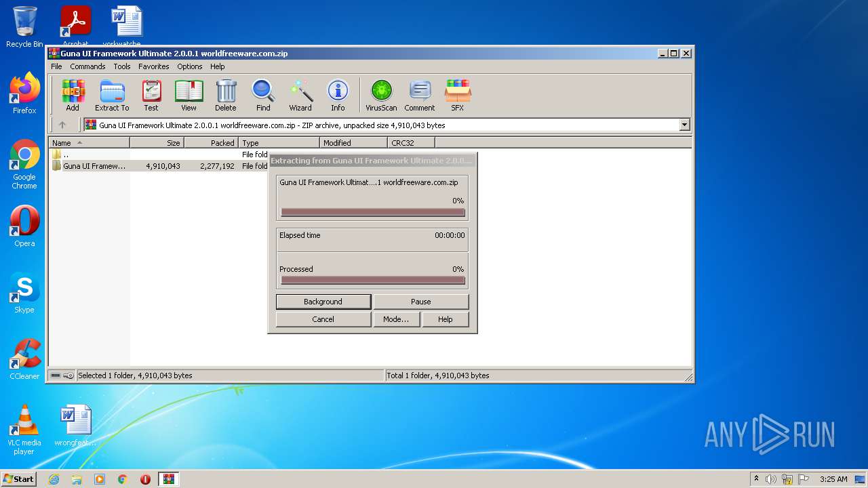Viewport: 868px width, 488px height.
Task: Open Opera from the taskbar
Action: (145, 479)
